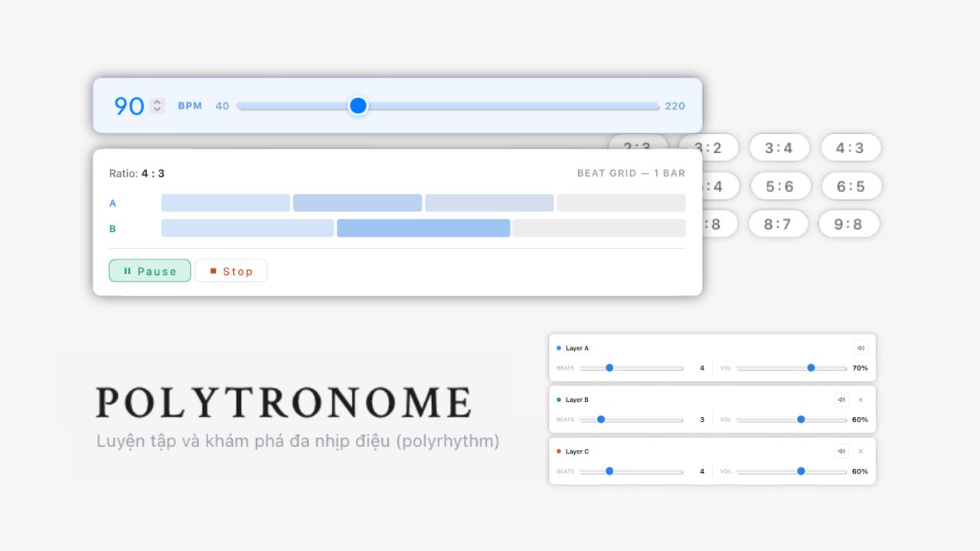980x551 pixels.
Task: Click the '60%' volume value of Layer B
Action: [x=860, y=419]
